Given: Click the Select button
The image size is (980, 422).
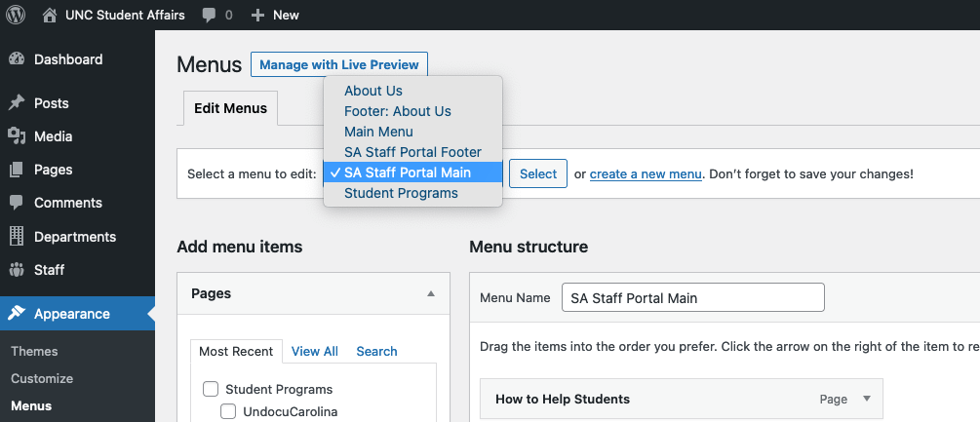Looking at the screenshot, I should 538,173.
